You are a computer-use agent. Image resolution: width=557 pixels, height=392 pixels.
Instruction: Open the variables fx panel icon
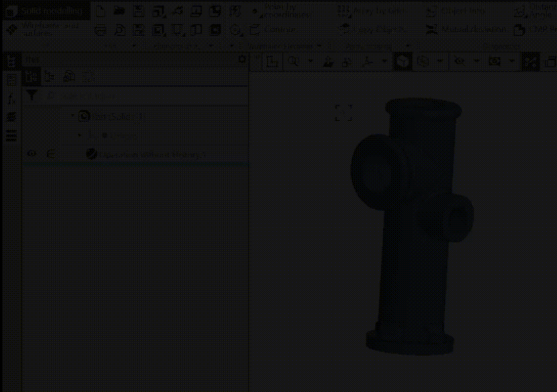(11, 98)
